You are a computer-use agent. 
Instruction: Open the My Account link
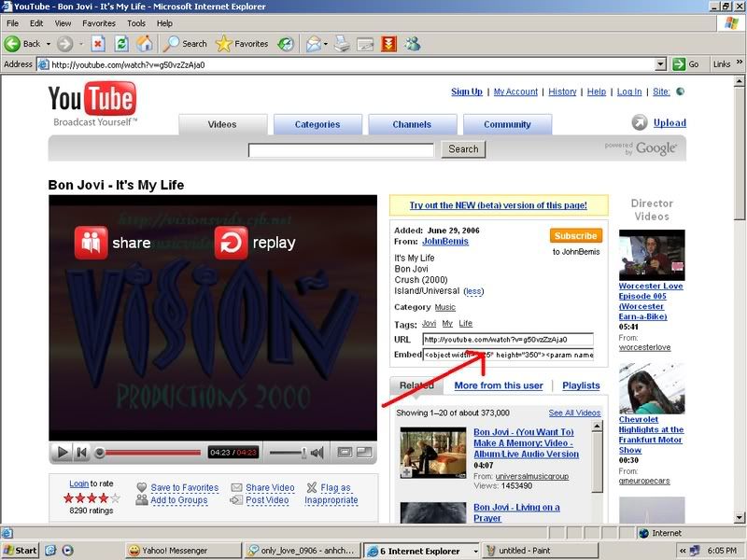coord(516,91)
